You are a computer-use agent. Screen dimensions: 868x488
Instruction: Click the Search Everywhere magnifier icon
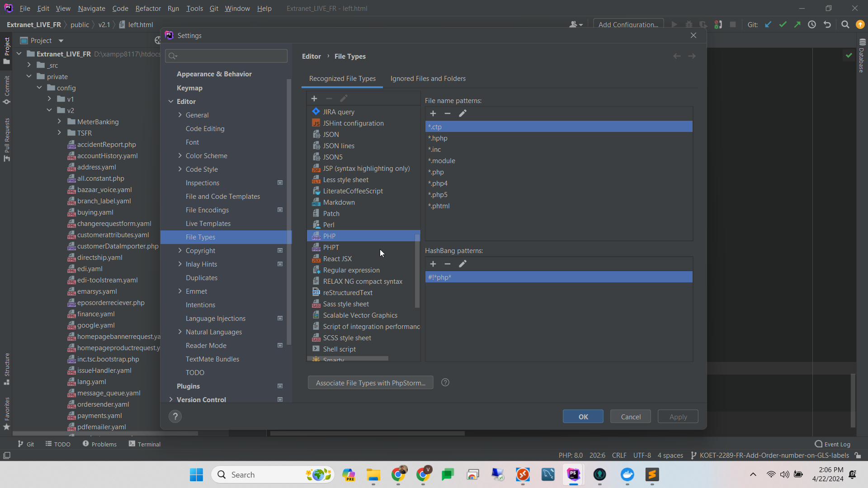tap(845, 25)
